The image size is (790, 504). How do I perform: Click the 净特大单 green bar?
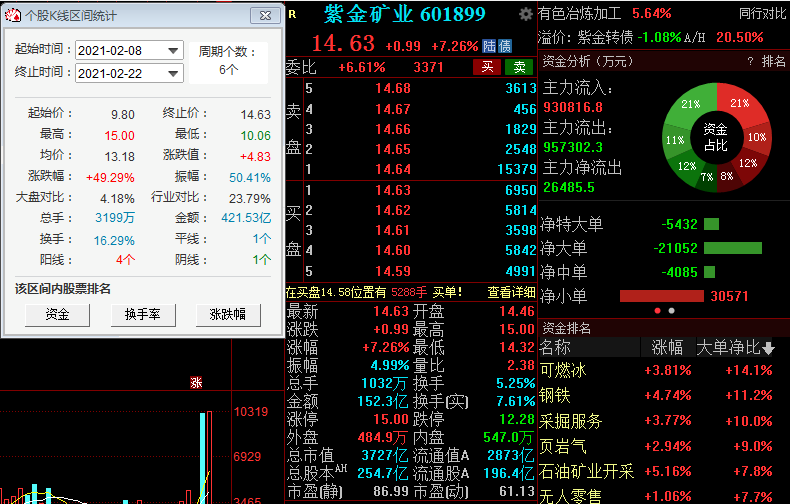pyautogui.click(x=711, y=224)
